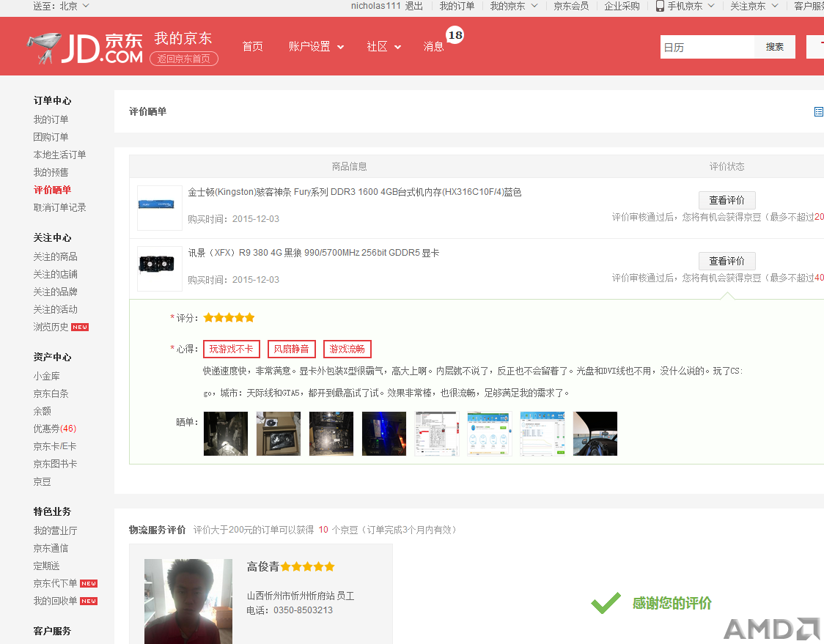Viewport: 824px width, 644px height.
Task: Click the five-star rating for the XFX card
Action: [x=229, y=318]
